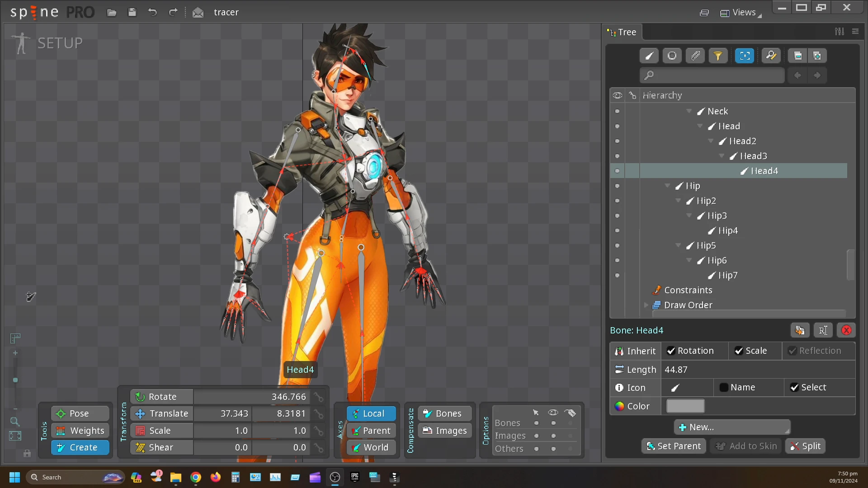Collapse the Hip2 bone node

(x=678, y=201)
